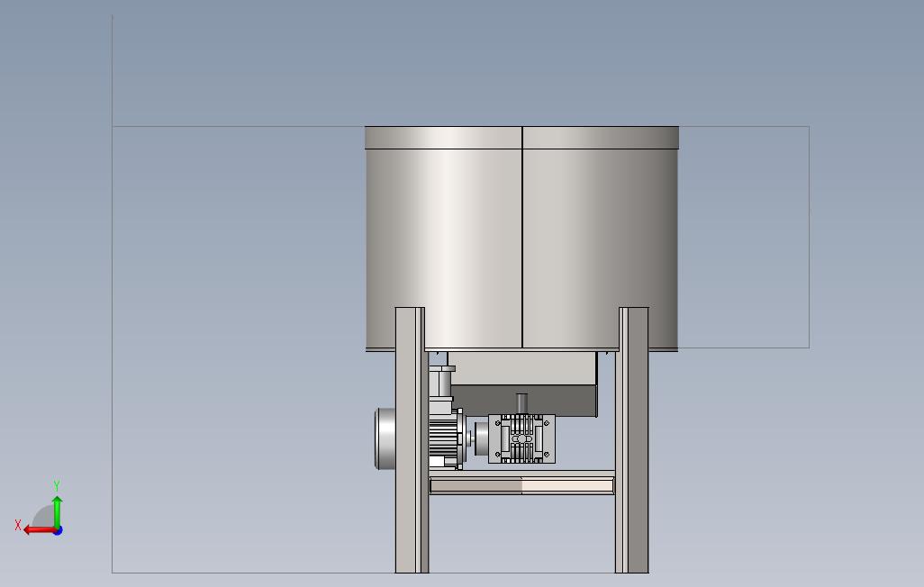Screen dimensions: 924x587
Task: Select the motor fan cover end cap
Action: coord(385,439)
